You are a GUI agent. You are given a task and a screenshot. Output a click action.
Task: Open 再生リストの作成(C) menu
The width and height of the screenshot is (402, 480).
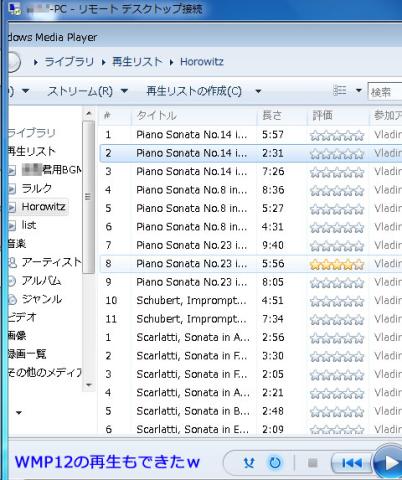[x=194, y=91]
